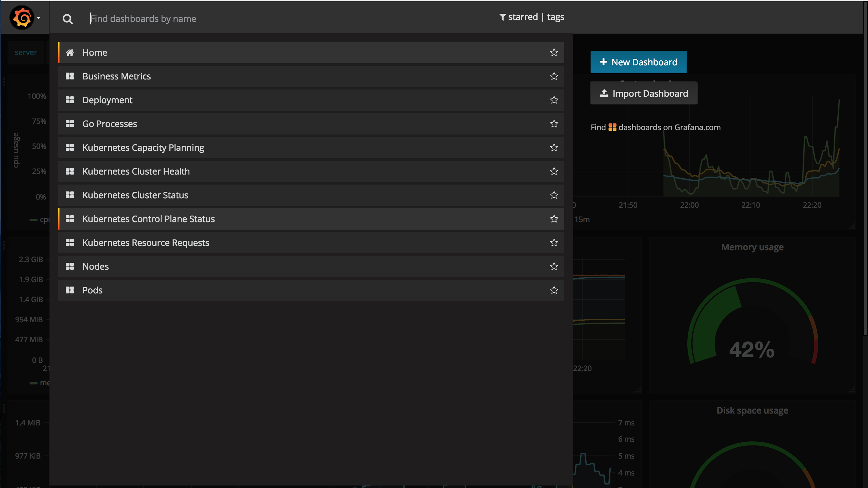This screenshot has width=868, height=488.
Task: Click grid icon for Kubernetes Cluster Health
Action: pyautogui.click(x=70, y=171)
